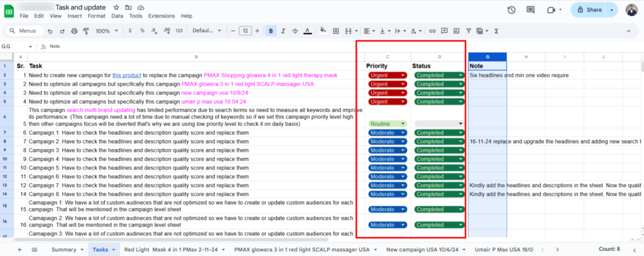Screen dimensions: 644x256
Task: Select the paint format tool
Action: click(87, 31)
